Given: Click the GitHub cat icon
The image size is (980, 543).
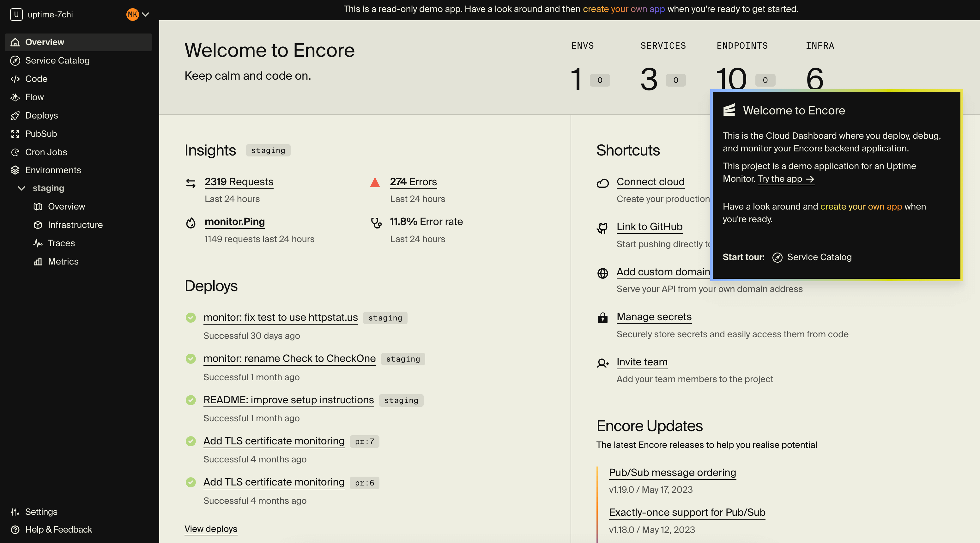Looking at the screenshot, I should point(602,228).
